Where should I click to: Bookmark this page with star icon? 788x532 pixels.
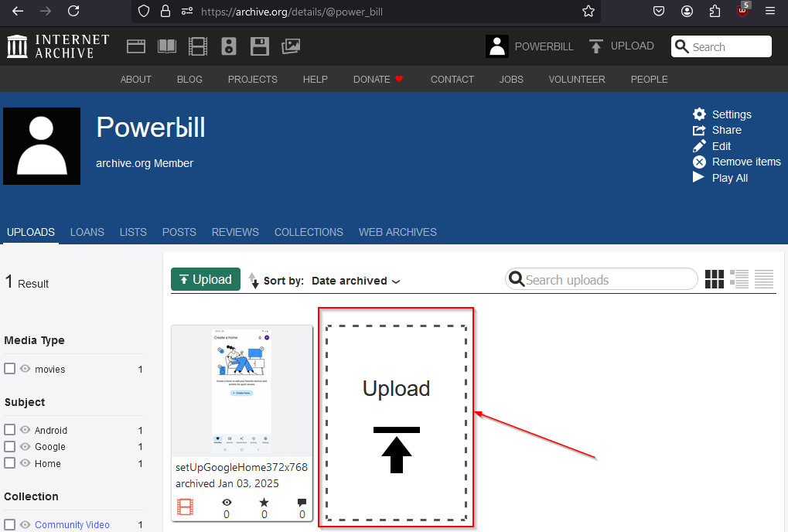pyautogui.click(x=588, y=12)
